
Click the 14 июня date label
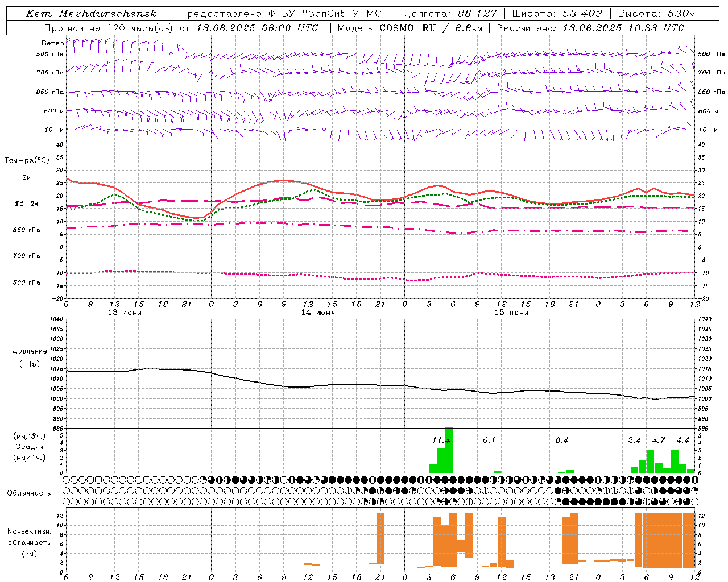click(318, 313)
